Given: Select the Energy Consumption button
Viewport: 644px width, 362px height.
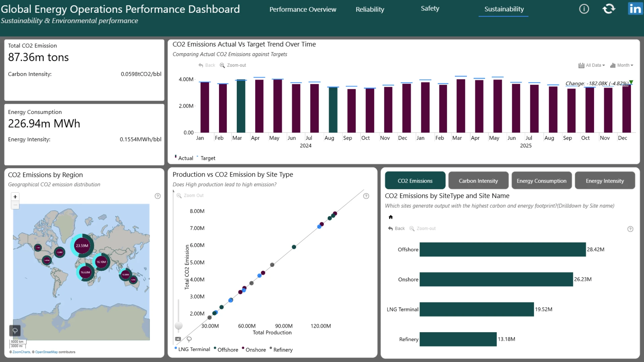Looking at the screenshot, I should pos(541,181).
